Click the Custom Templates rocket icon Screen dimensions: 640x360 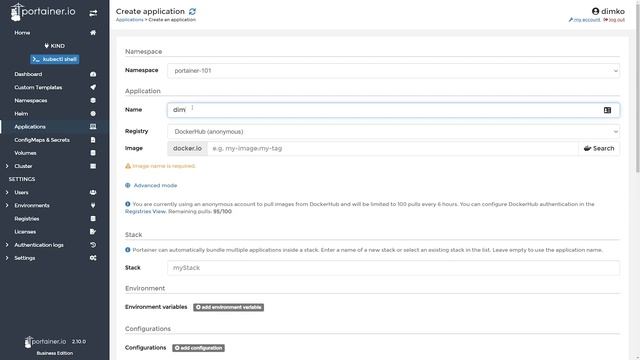tap(93, 87)
